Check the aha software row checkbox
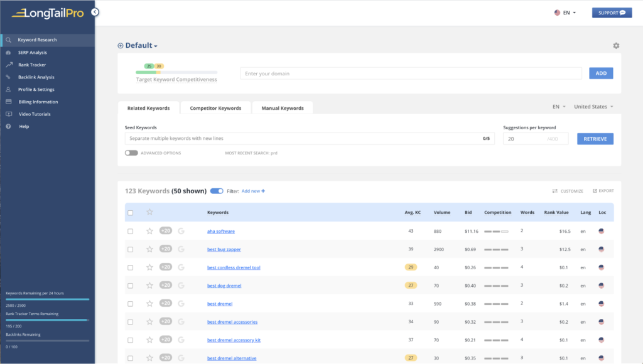This screenshot has width=643, height=364. click(131, 231)
